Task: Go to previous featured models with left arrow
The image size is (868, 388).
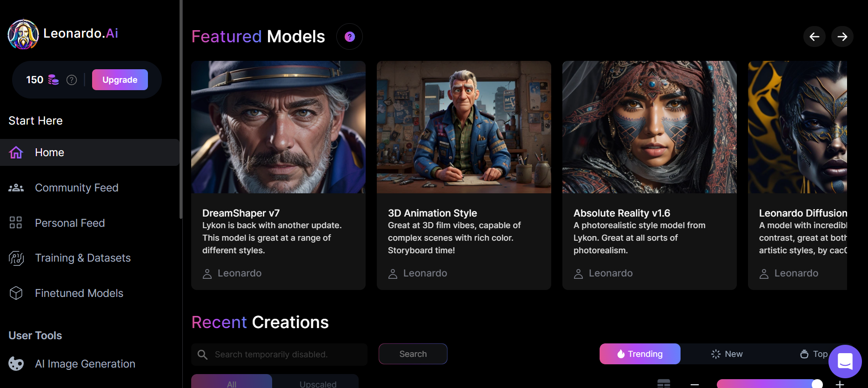Action: coord(815,37)
